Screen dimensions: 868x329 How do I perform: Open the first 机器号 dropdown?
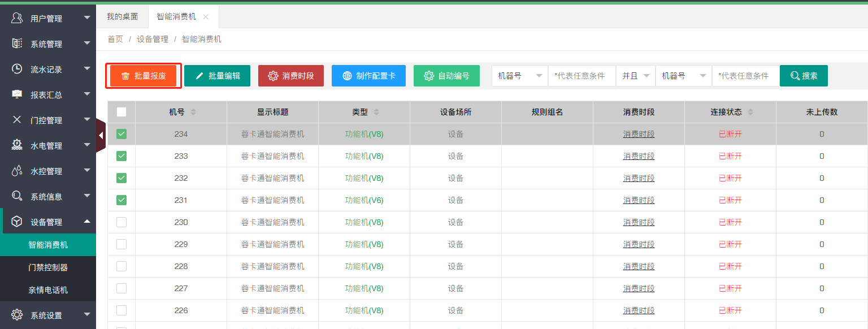pos(519,75)
